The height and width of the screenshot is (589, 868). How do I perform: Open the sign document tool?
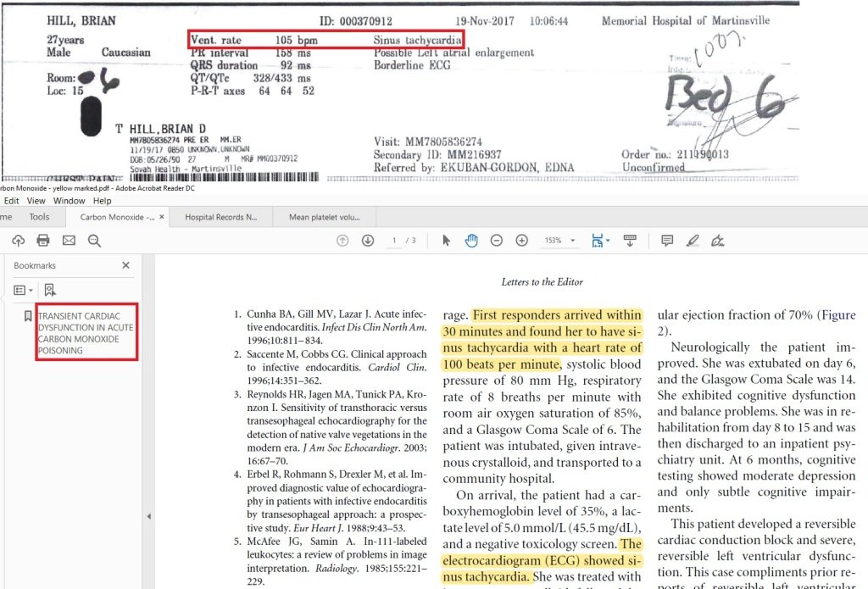click(x=717, y=240)
